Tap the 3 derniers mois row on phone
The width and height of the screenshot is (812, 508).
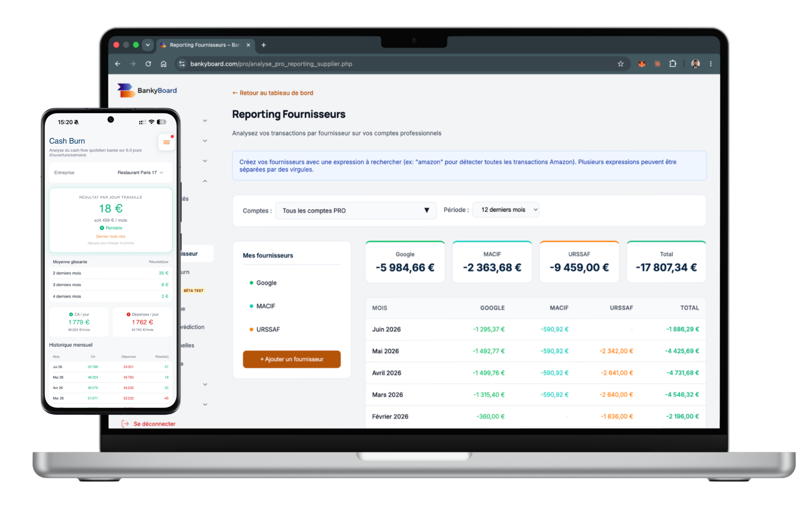click(x=111, y=285)
